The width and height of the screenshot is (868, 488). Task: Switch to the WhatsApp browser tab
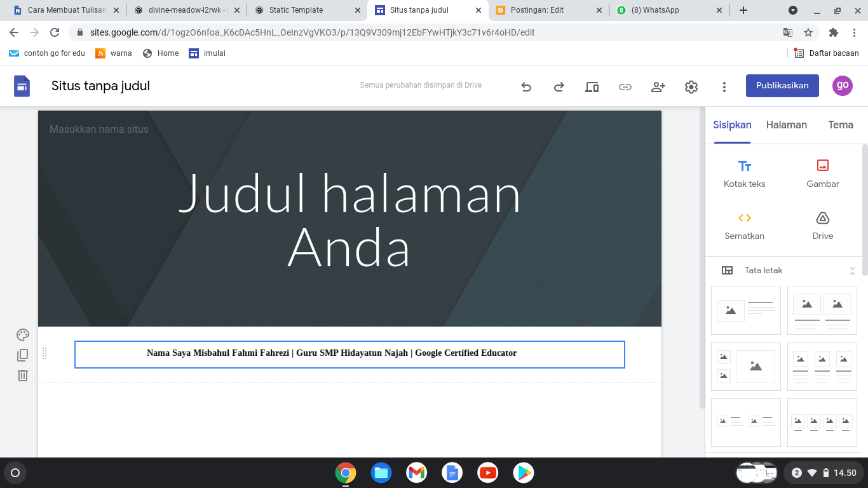[669, 10]
